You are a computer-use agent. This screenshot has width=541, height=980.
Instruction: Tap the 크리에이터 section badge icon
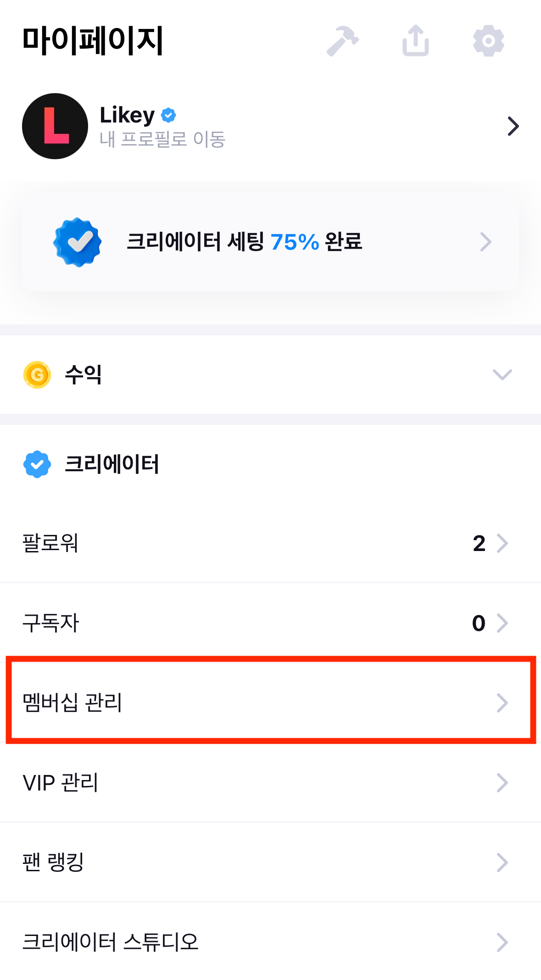click(37, 464)
